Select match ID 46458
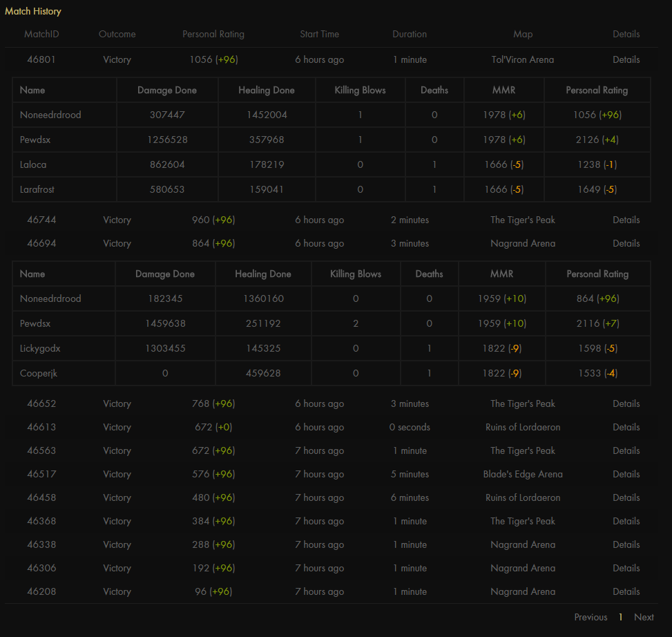672x637 pixels. [41, 497]
